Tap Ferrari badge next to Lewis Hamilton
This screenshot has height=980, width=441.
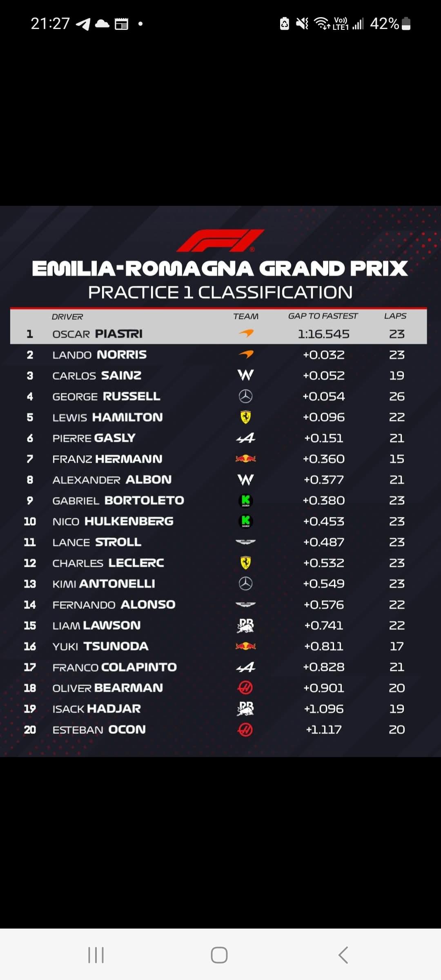click(x=246, y=417)
